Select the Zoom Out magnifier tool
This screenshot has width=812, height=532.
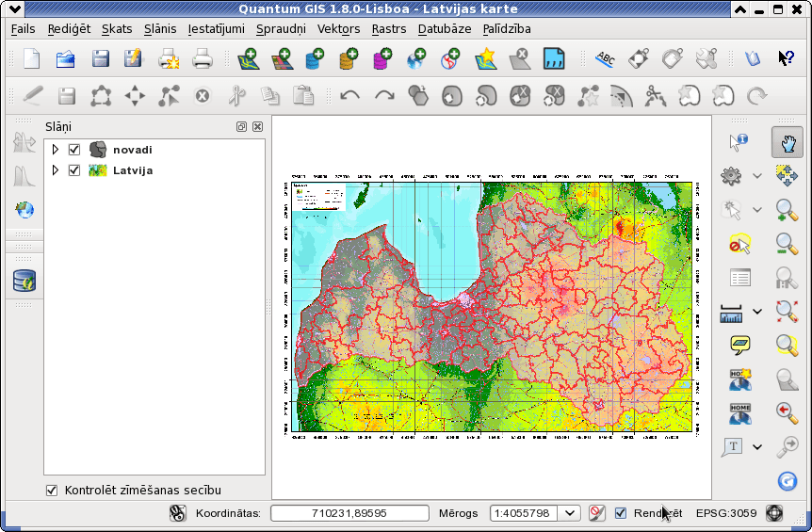(x=788, y=244)
